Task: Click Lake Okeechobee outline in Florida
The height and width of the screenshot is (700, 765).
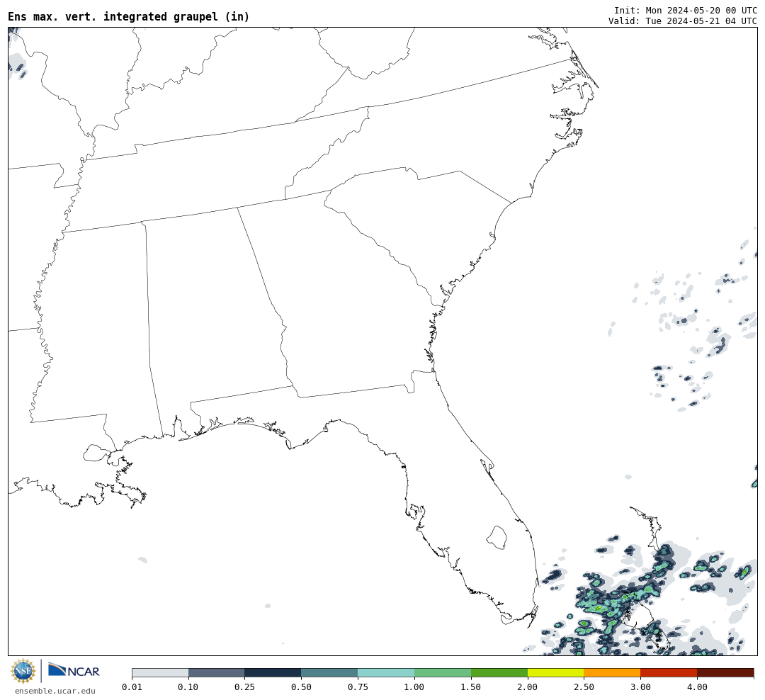Action: click(497, 538)
